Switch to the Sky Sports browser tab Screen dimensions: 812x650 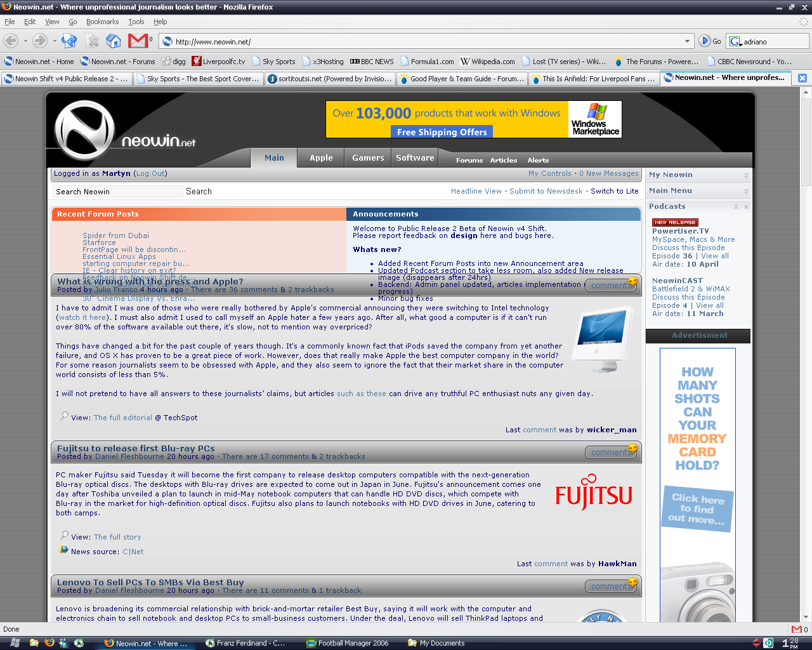[x=197, y=79]
